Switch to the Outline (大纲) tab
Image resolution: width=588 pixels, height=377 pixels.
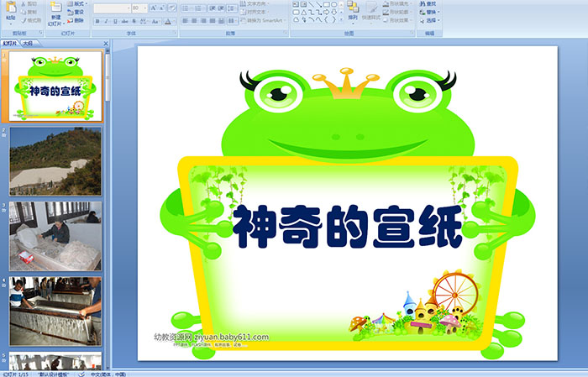click(28, 42)
